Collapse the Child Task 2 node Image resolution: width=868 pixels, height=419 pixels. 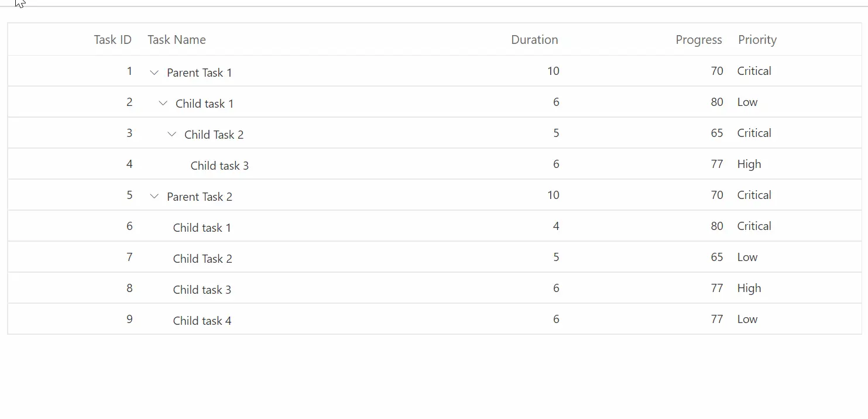pos(171,134)
